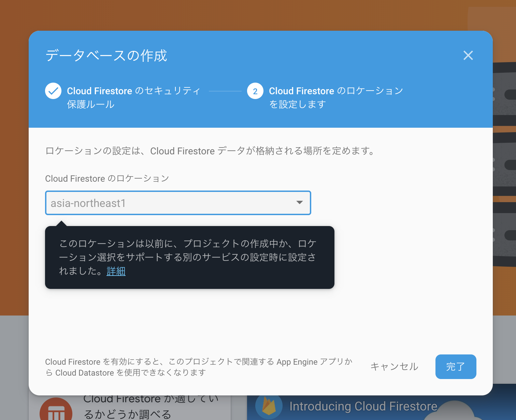The image size is (516, 420).
Task: Click the step 2 number circle
Action: [x=255, y=91]
